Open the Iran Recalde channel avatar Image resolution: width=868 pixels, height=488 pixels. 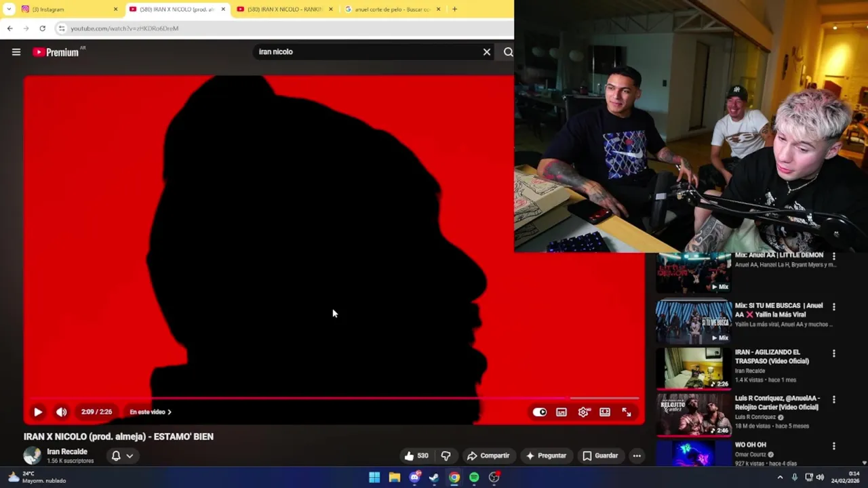32,455
